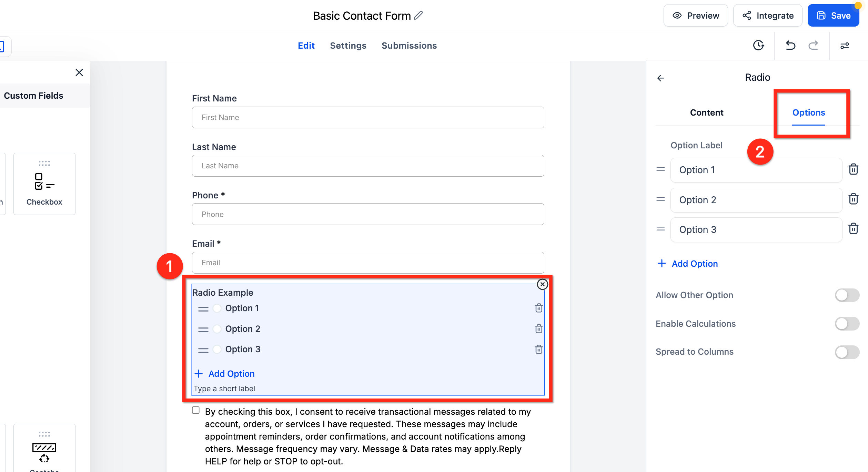This screenshot has width=868, height=472.
Task: Open the Settings tab
Action: coord(348,46)
